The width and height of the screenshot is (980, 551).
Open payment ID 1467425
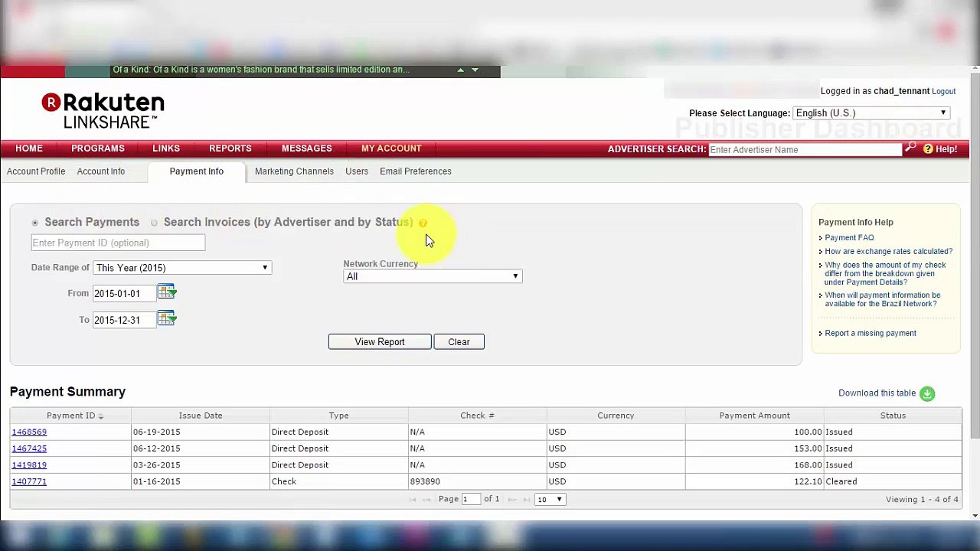pyautogui.click(x=29, y=448)
